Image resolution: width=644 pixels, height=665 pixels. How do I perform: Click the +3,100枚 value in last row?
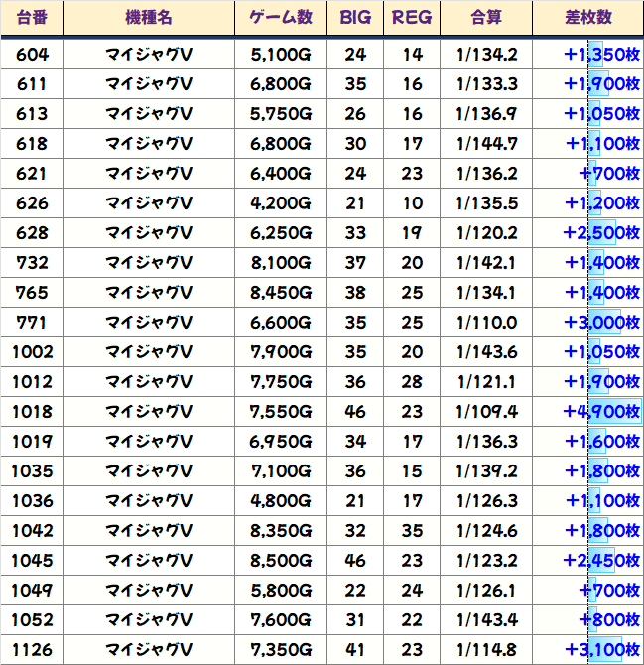pyautogui.click(x=602, y=650)
